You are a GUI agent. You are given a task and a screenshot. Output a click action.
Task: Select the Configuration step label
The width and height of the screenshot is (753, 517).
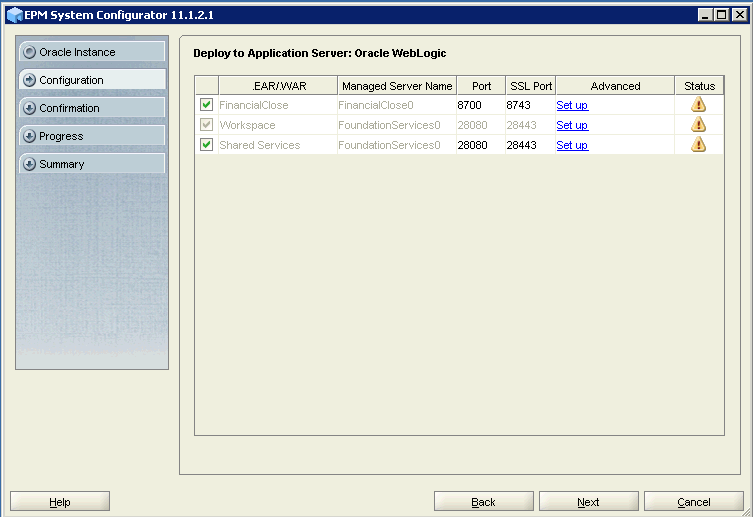[x=71, y=80]
